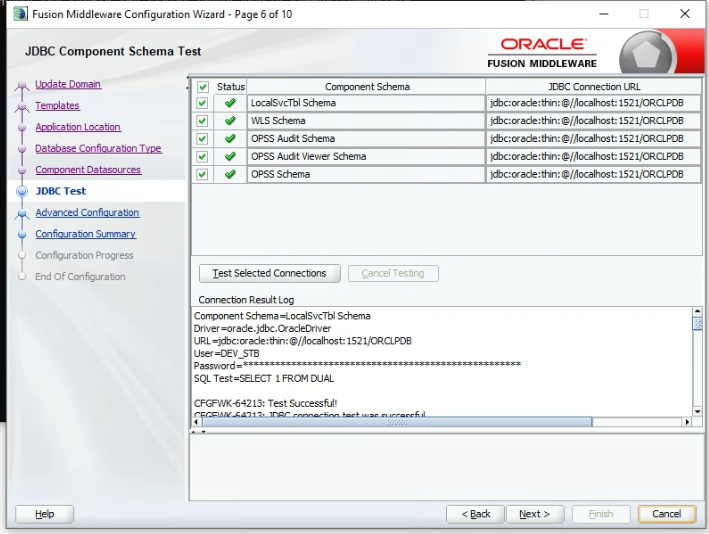
Task: Jump to Advanced Configuration step
Action: coord(87,213)
